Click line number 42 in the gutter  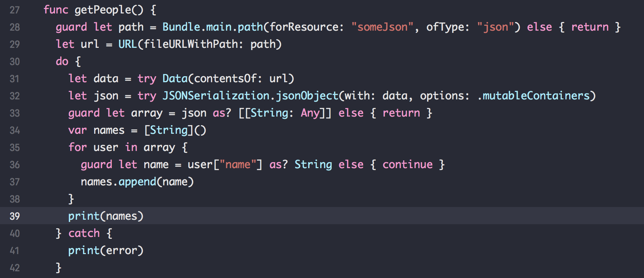[x=15, y=268]
